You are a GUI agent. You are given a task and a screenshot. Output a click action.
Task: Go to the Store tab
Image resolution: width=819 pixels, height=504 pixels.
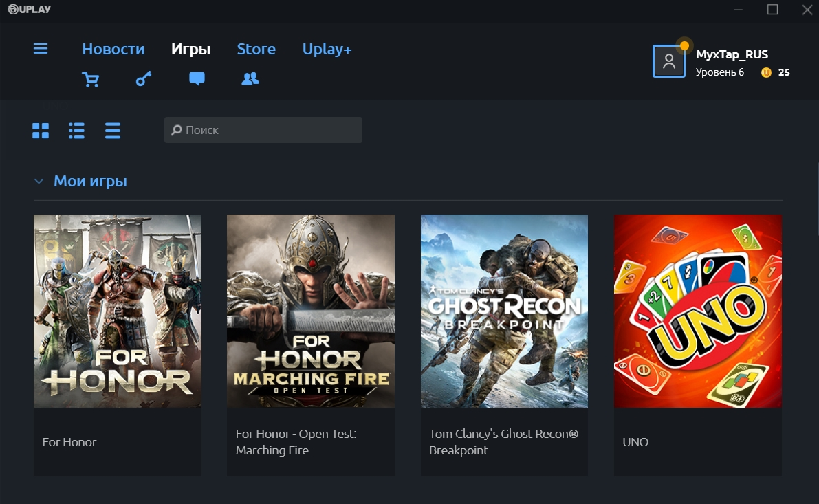tap(256, 49)
